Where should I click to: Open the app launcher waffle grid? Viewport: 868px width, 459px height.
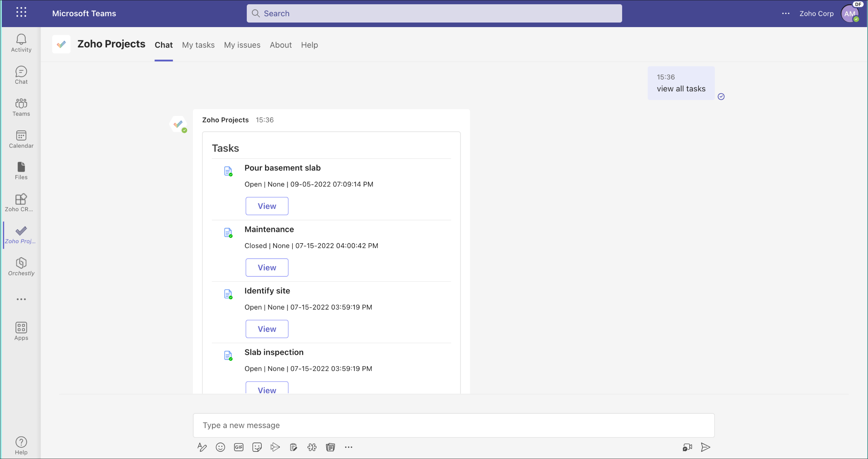tap(21, 12)
